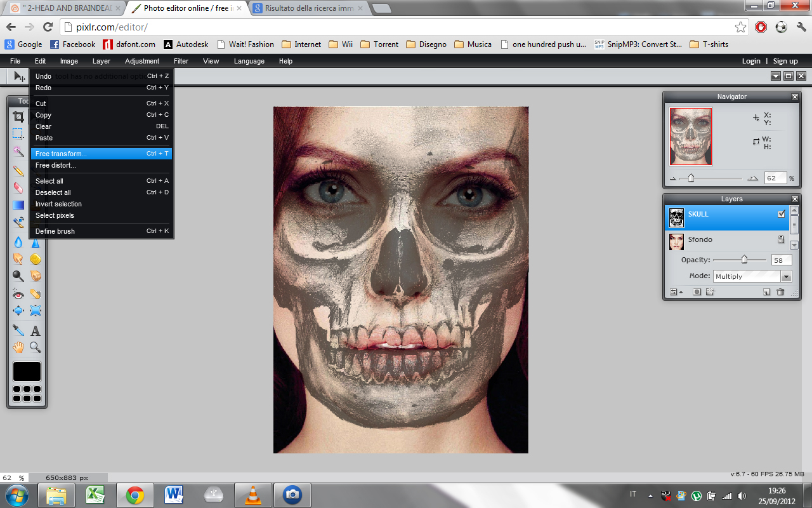The height and width of the screenshot is (508, 812).
Task: Select the Crop tool
Action: [x=18, y=117]
